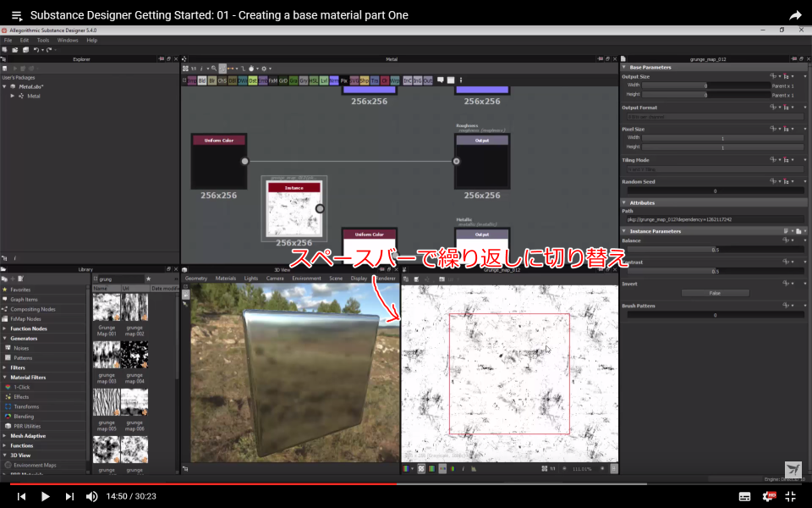The height and width of the screenshot is (508, 812).
Task: Collapse the Material Filters category
Action: coord(5,378)
